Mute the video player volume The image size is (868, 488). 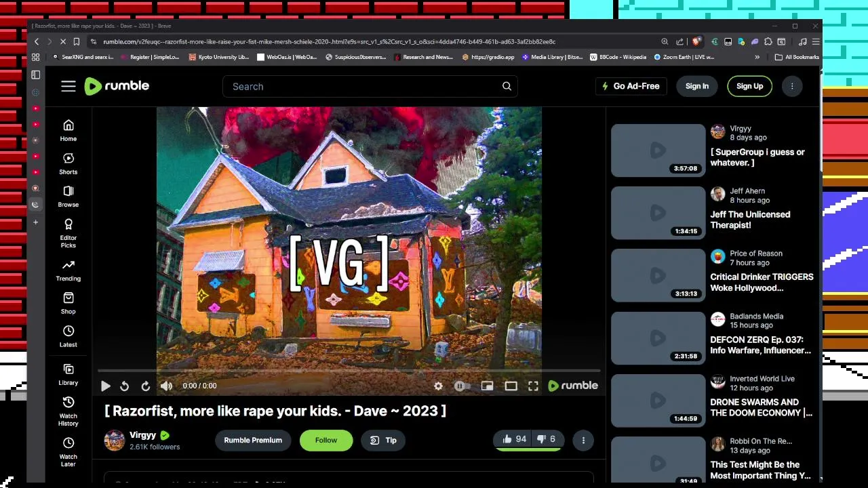(x=166, y=386)
